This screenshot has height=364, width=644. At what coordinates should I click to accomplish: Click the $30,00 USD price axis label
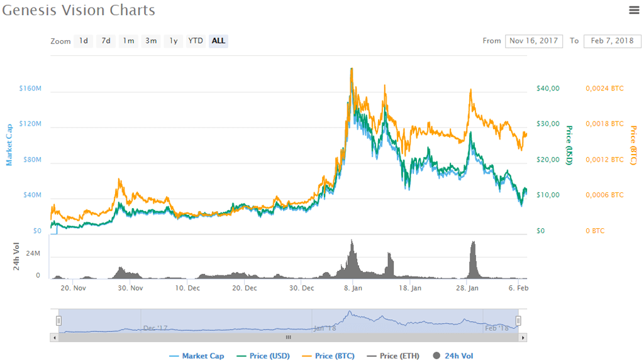[548, 123]
